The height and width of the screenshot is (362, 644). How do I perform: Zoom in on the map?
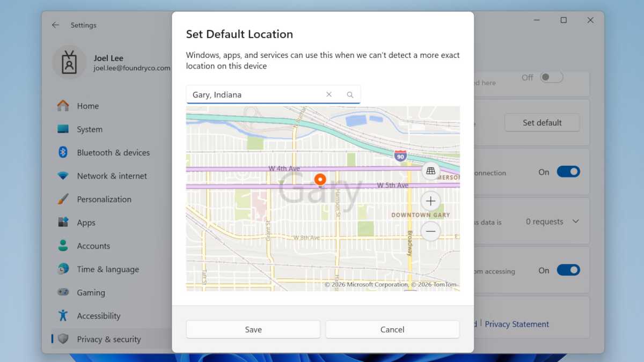(x=431, y=201)
